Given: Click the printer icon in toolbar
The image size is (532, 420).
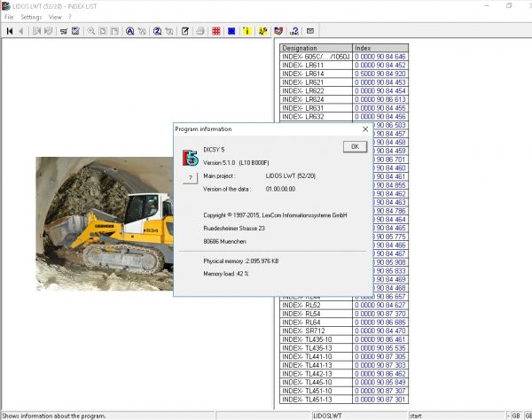Looking at the screenshot, I should click(200, 31).
